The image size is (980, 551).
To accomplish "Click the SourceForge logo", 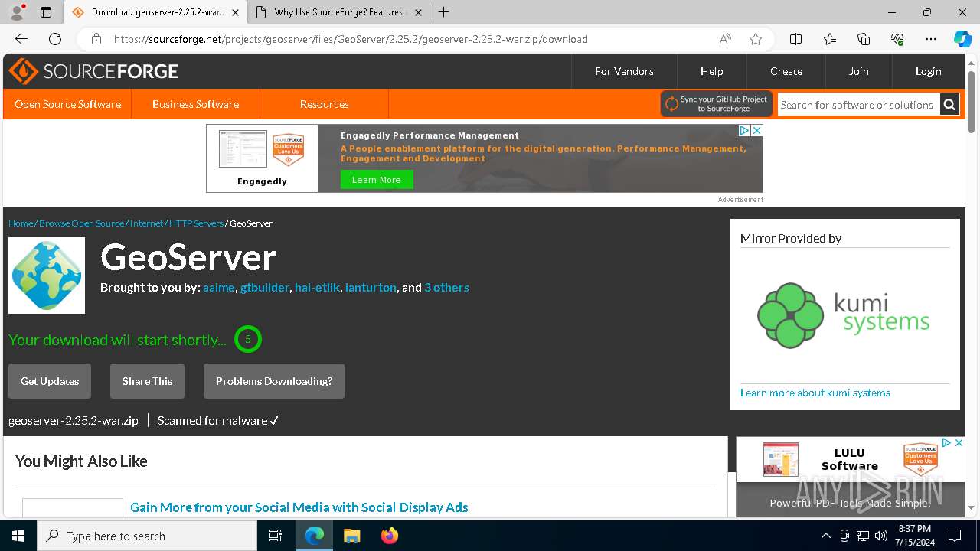I will [x=93, y=71].
